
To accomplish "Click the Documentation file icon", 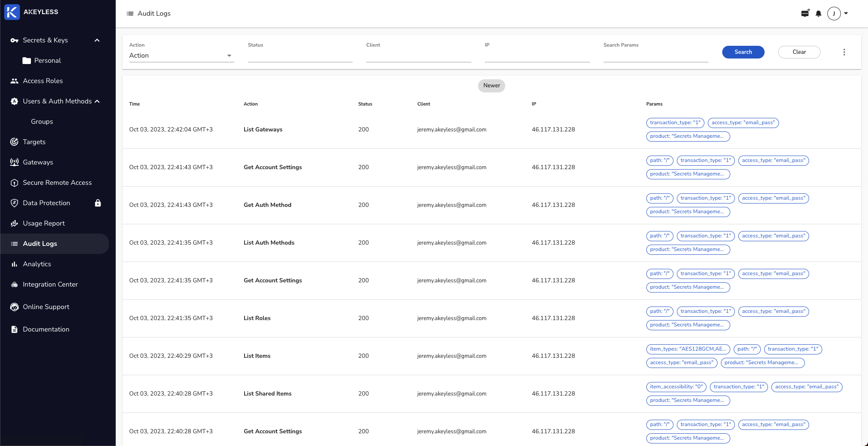I will pos(14,329).
